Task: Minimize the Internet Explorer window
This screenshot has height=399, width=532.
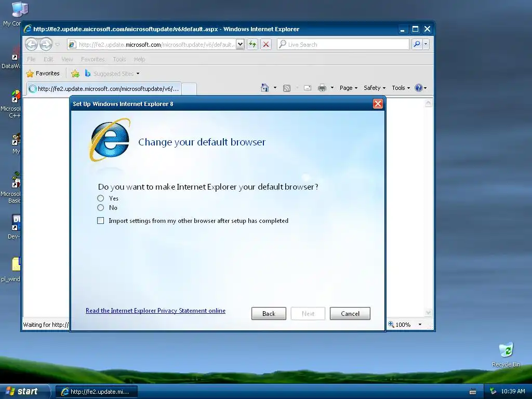Action: pos(403,29)
